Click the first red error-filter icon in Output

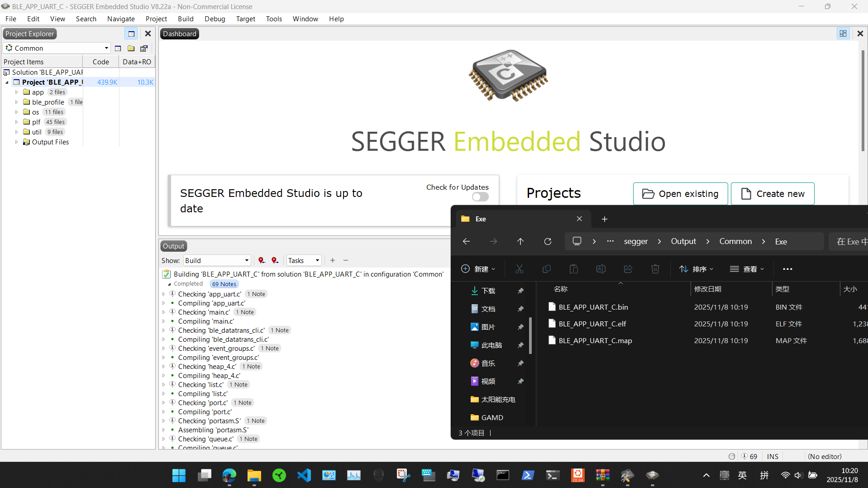tap(261, 260)
